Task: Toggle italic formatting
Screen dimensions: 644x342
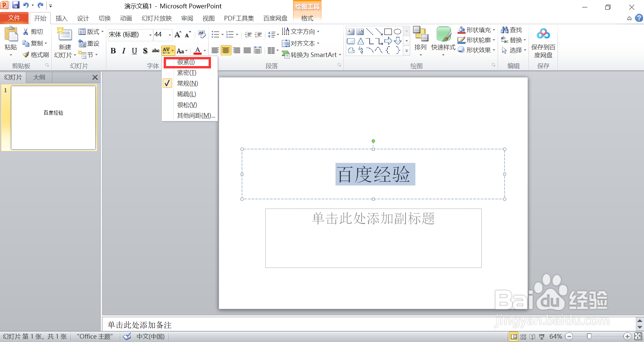Action: coord(123,51)
